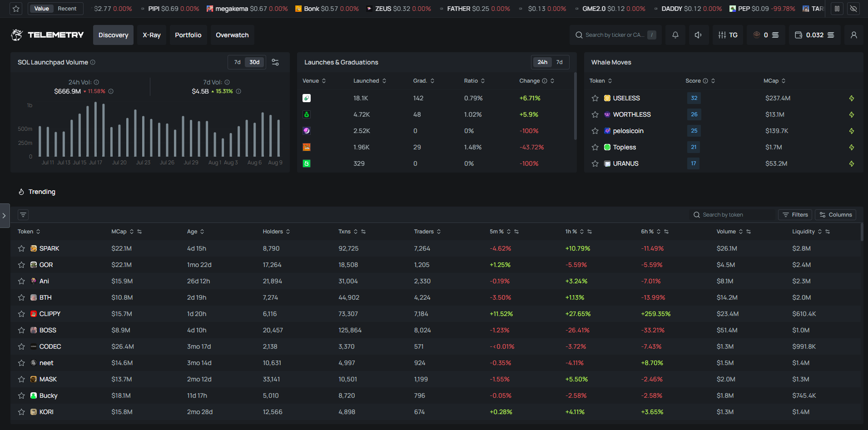
Task: Click the lightning bolt beside USELESS
Action: pyautogui.click(x=852, y=98)
